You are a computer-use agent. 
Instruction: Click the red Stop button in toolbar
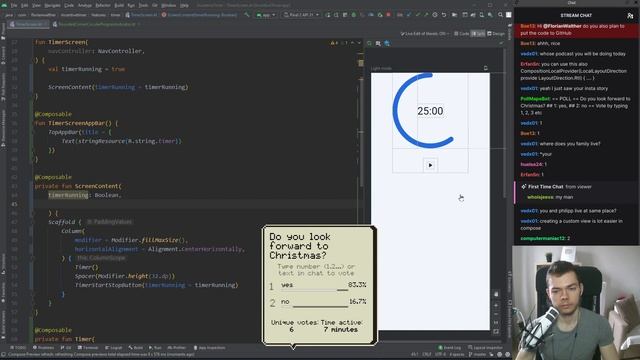click(388, 15)
